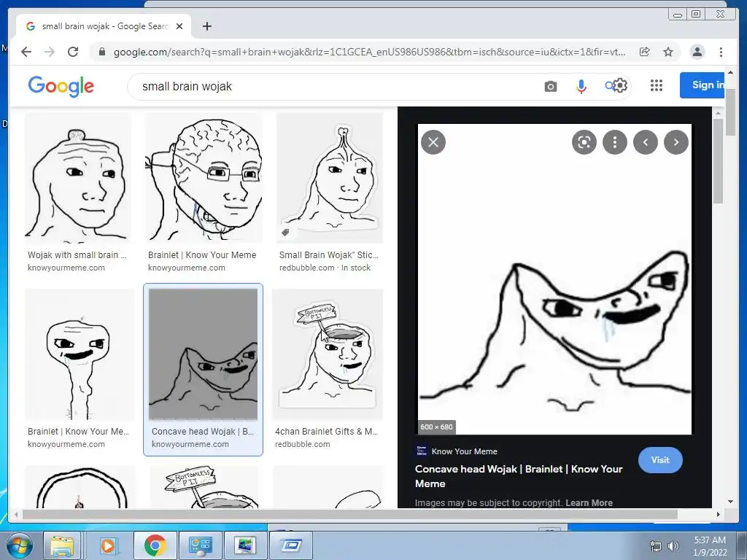Select the small brain wojak tab
This screenshot has height=560, width=747.
tap(104, 26)
